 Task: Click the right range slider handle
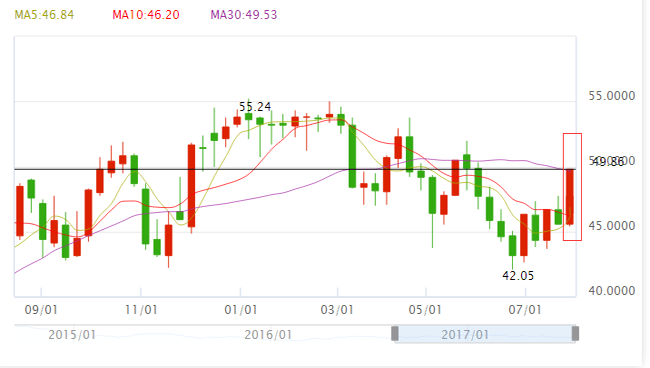575,333
